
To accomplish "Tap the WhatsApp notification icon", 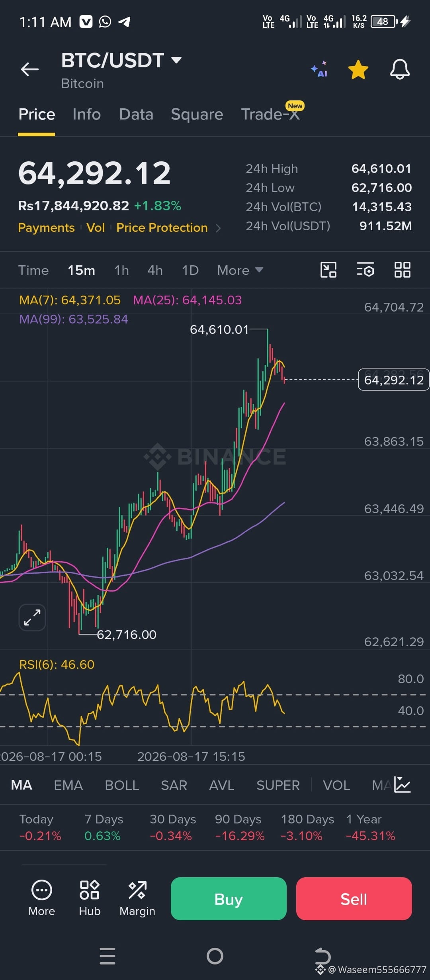I will point(105,22).
